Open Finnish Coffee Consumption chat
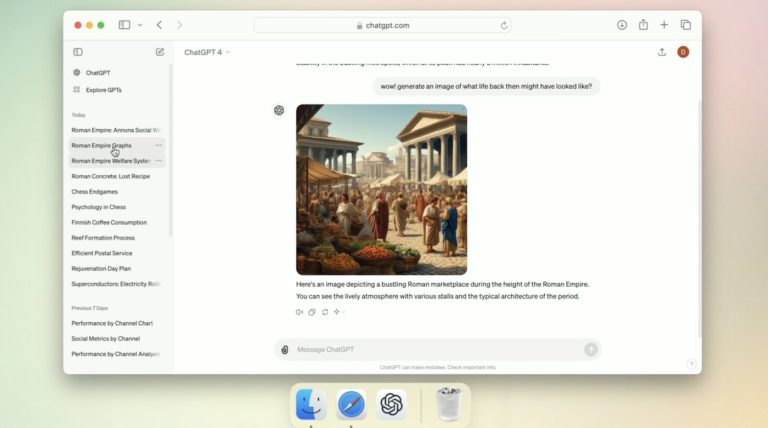 tap(109, 222)
